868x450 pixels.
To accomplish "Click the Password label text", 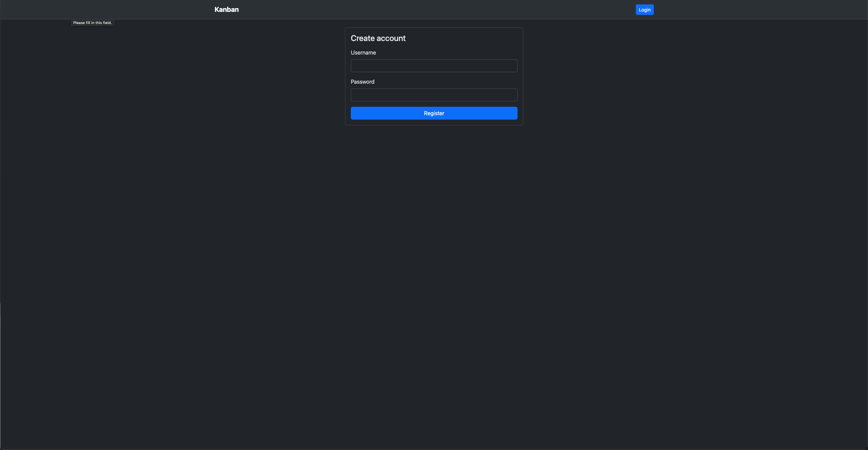I will click(x=362, y=82).
